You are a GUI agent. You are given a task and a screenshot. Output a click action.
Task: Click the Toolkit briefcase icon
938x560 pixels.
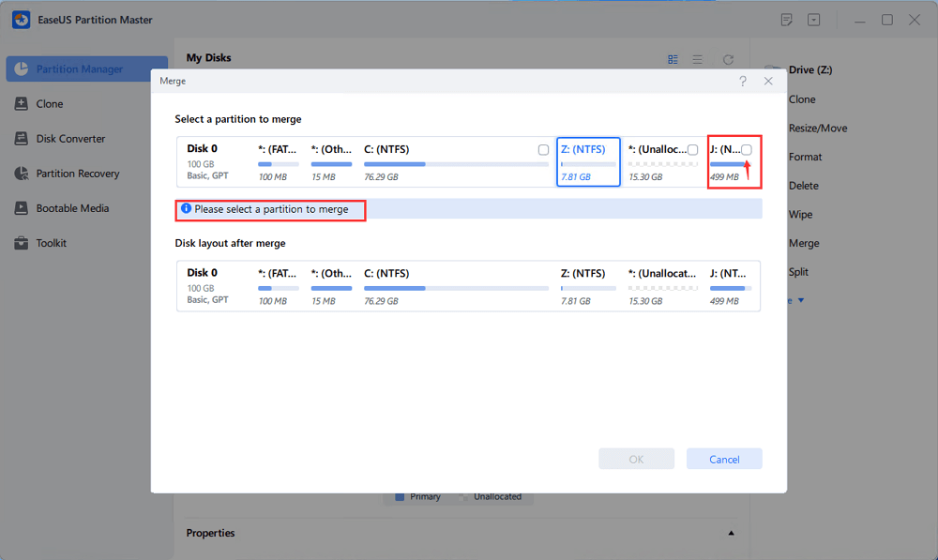[21, 243]
